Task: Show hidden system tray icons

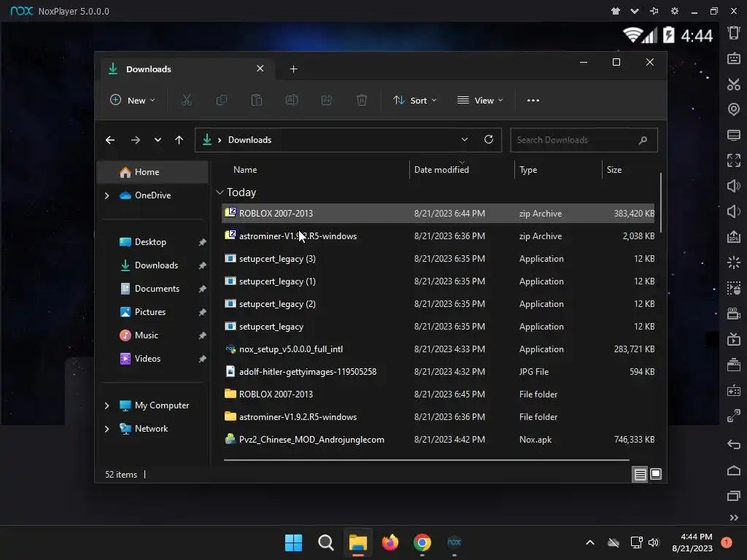Action: pos(589,542)
